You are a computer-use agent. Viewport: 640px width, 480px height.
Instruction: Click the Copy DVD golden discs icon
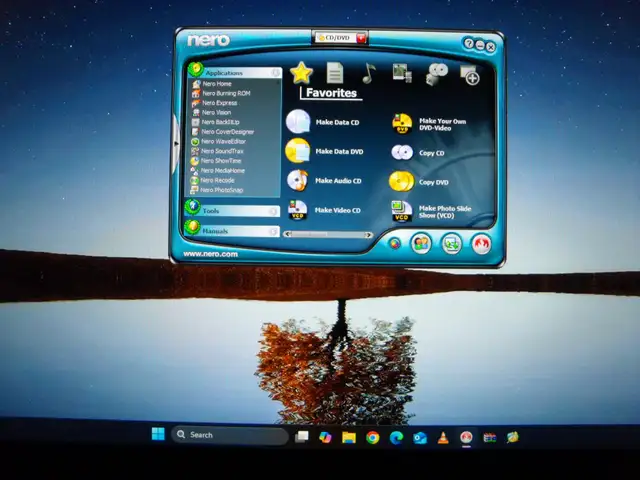point(402,182)
